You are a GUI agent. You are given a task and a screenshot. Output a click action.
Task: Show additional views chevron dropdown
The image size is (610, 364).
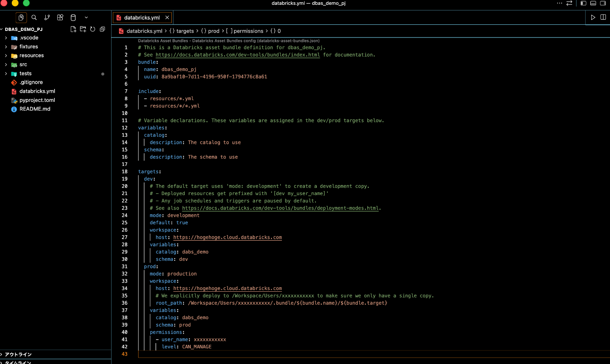[86, 17]
